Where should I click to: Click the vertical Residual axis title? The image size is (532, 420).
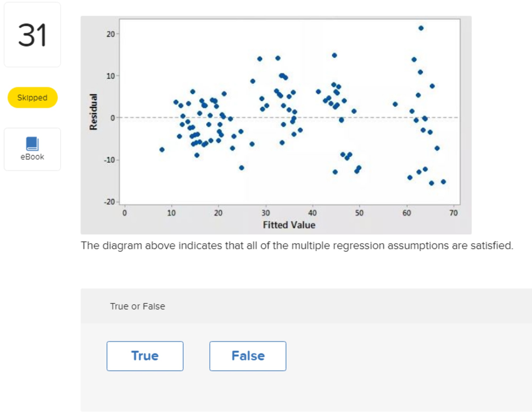pyautogui.click(x=94, y=112)
